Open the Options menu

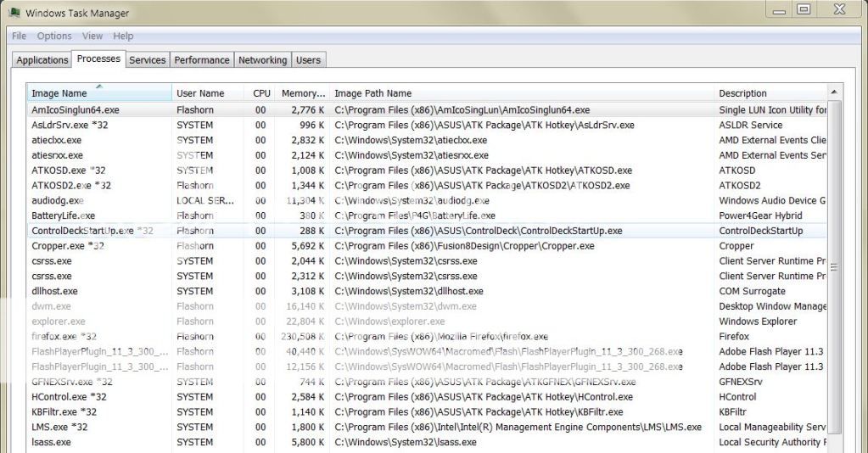[54, 36]
